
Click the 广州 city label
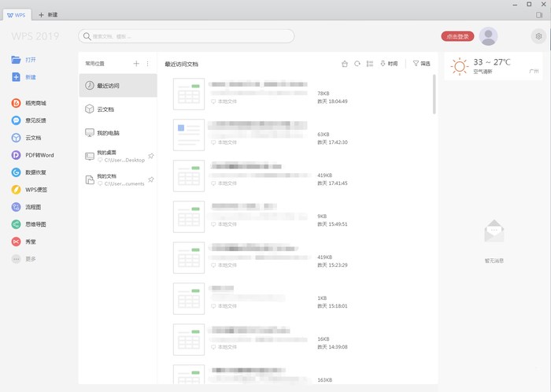pos(534,72)
